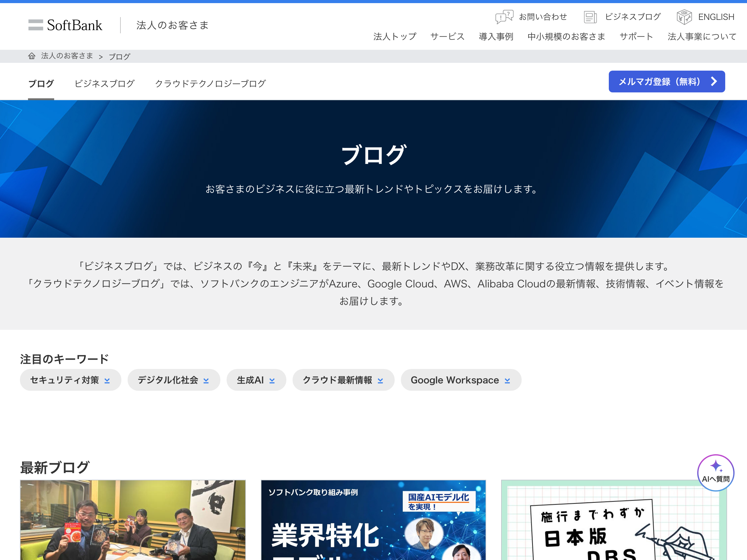Open the 日本版 DBS article thumbnail

[614, 520]
